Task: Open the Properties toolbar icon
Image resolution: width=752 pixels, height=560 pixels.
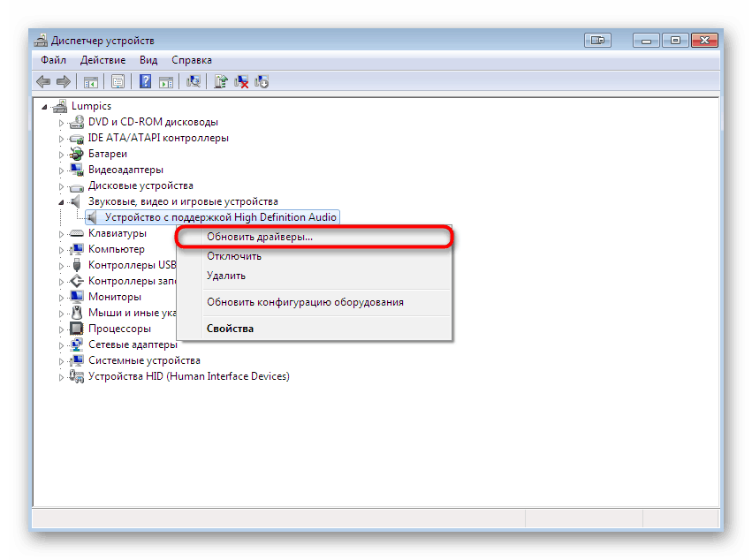Action: 118,81
